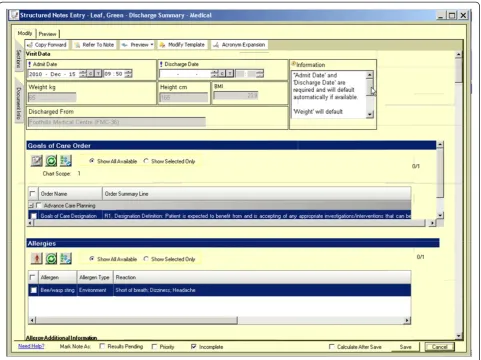Click the Admit Date spinner arrows
The image size is (481, 360).
(x=82, y=74)
